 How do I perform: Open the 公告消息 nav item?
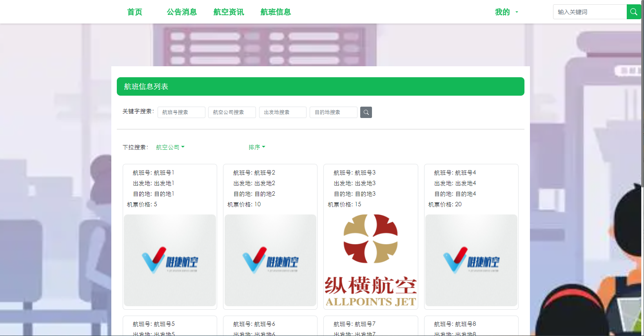[182, 12]
